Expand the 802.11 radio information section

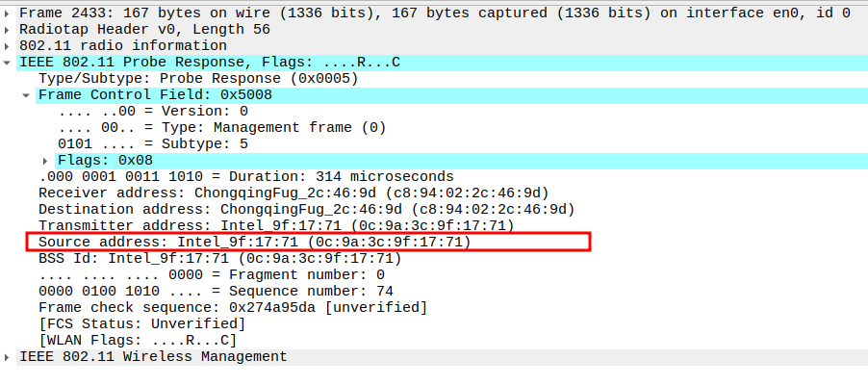click(x=9, y=45)
